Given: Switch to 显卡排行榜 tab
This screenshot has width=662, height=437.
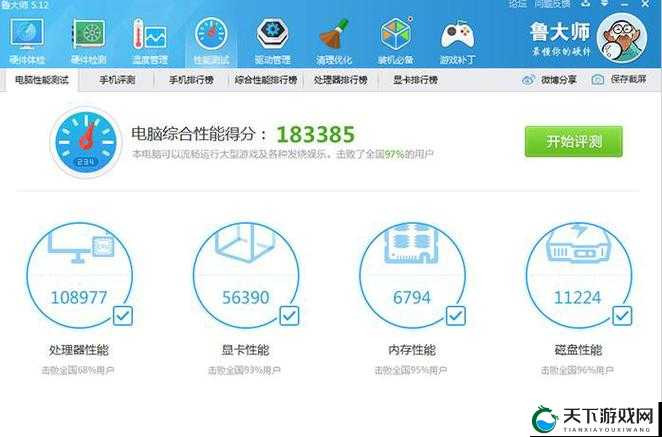Looking at the screenshot, I should click(415, 80).
